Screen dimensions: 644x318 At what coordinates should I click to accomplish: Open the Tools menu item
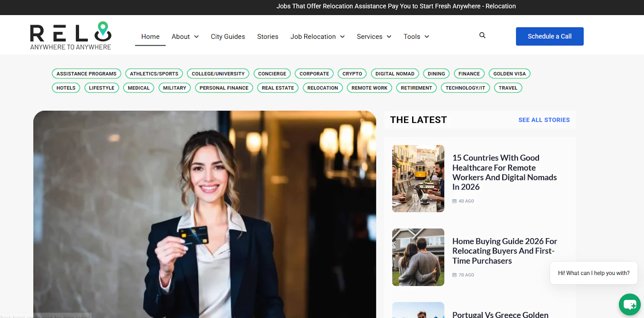click(412, 37)
